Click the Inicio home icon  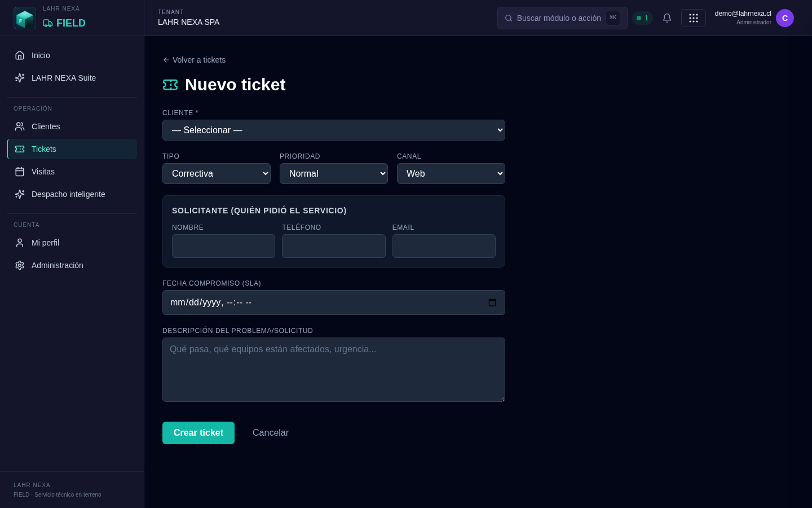point(20,55)
